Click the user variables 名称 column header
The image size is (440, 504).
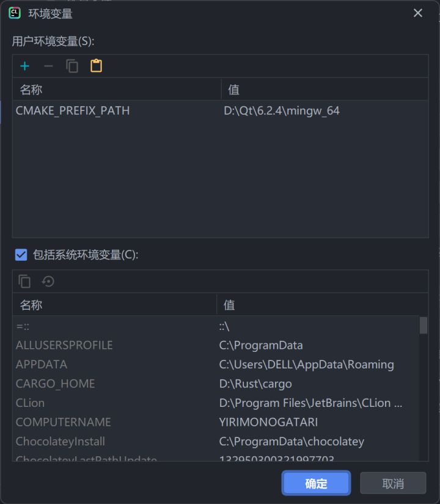point(31,90)
